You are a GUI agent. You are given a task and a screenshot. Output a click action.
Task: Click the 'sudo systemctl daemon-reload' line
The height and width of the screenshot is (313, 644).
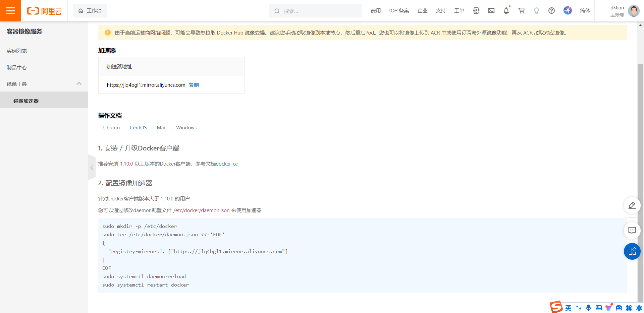(144, 276)
